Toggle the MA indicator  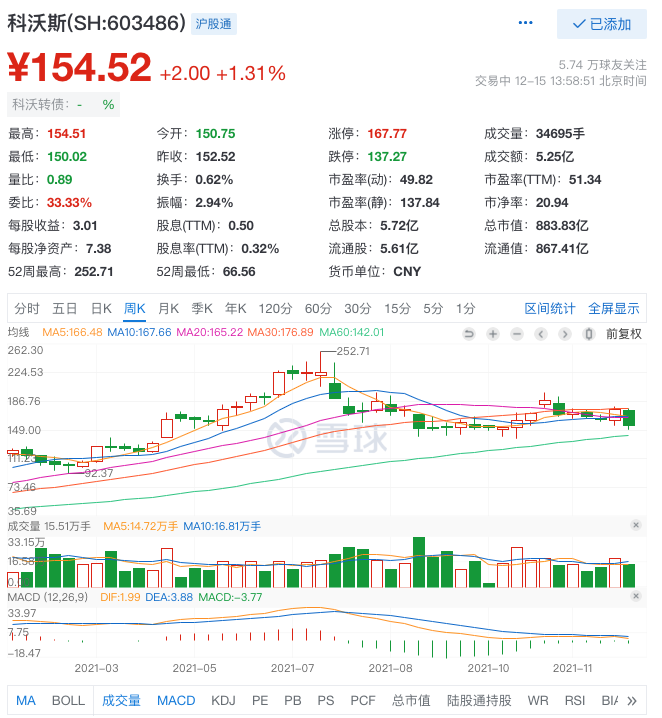(26, 700)
